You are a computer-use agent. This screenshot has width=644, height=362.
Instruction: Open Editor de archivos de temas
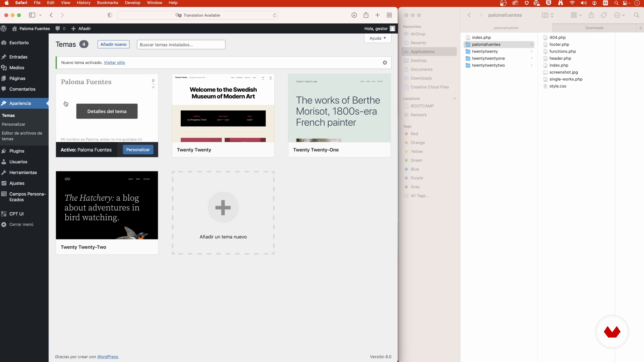pyautogui.click(x=22, y=136)
